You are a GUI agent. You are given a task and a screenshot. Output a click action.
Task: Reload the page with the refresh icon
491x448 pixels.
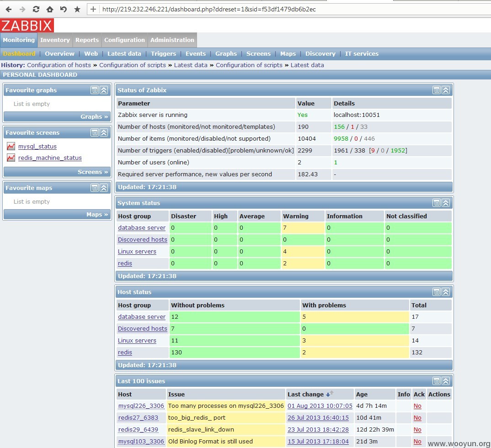36,10
